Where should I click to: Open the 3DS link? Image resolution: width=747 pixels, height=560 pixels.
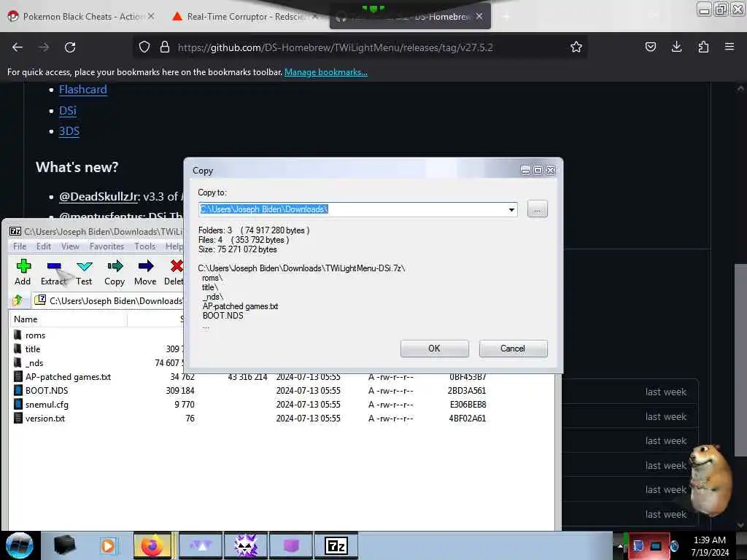click(x=69, y=131)
